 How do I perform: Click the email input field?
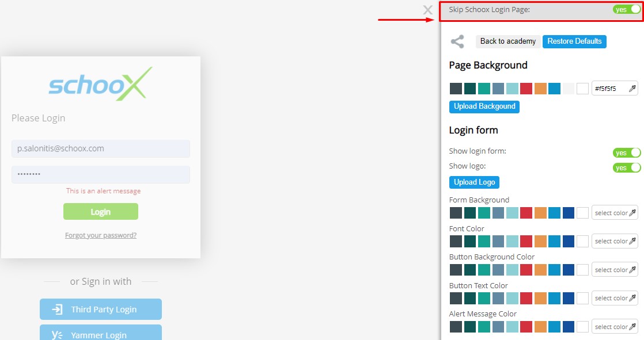pos(100,148)
